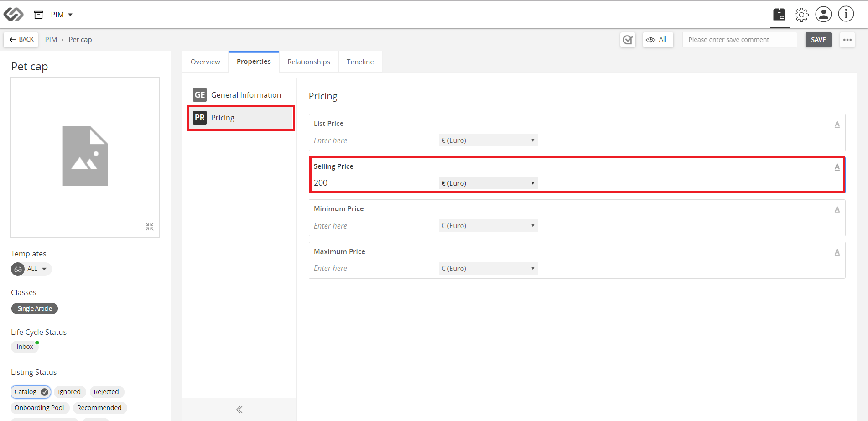Image resolution: width=868 pixels, height=421 pixels.
Task: Click the Maximum Price language attribute icon
Action: point(837,253)
